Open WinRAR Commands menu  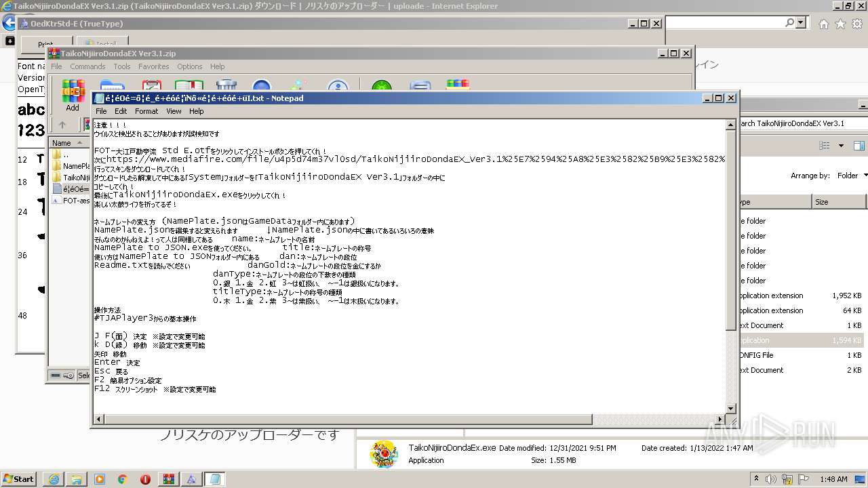(x=87, y=66)
